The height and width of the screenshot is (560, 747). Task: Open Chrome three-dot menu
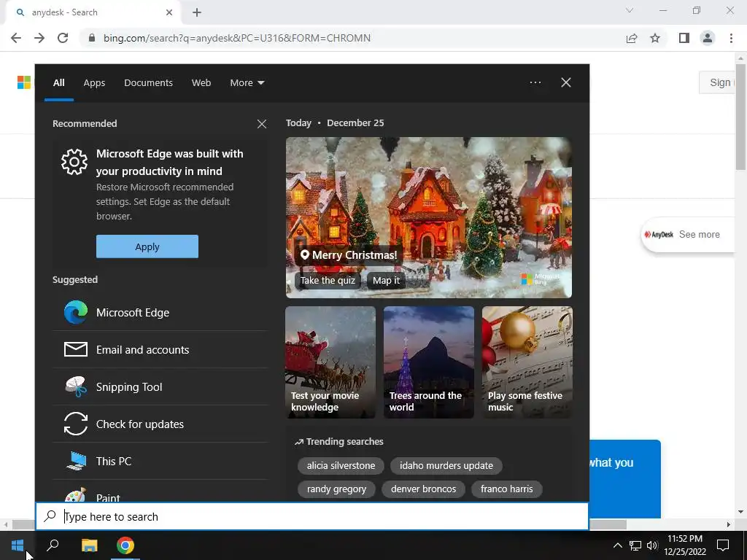pos(731,38)
